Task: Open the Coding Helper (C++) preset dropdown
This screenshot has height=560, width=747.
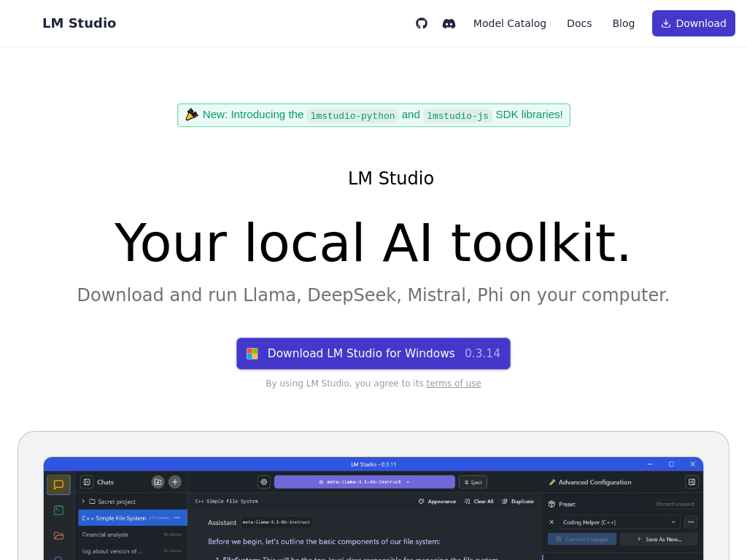Action: pyautogui.click(x=619, y=522)
